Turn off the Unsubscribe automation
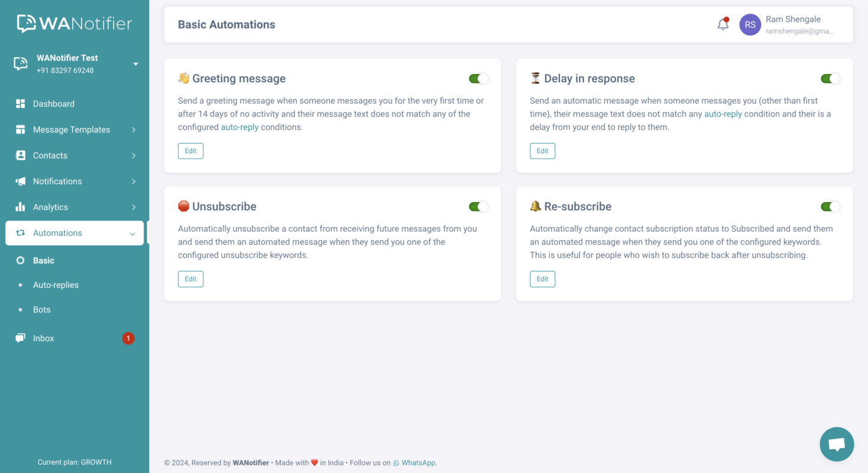Viewport: 868px width, 473px height. 478,206
